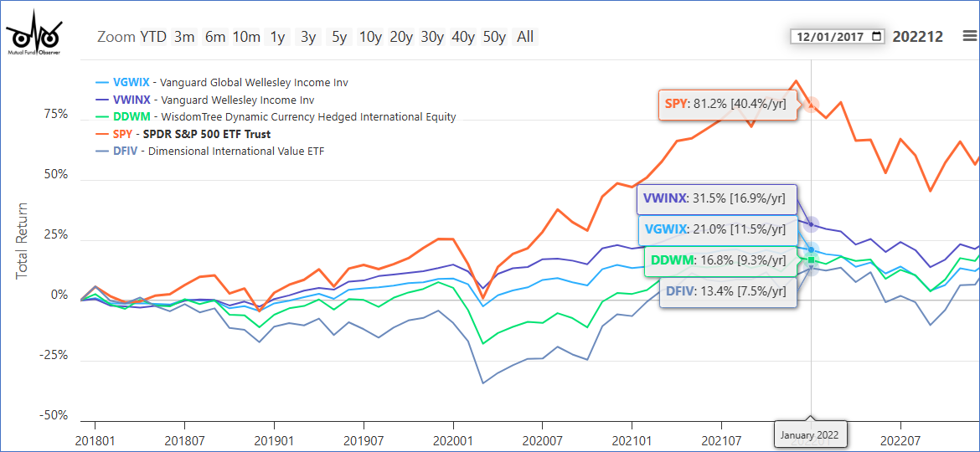Open calendar picker in start date field
This screenshot has height=452, width=980.
pos(876,37)
